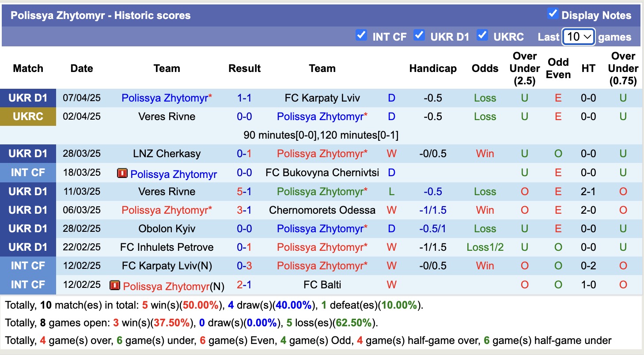Click the gold UKRC competition badge
Image resolution: width=644 pixels, height=355 pixels.
coord(28,117)
